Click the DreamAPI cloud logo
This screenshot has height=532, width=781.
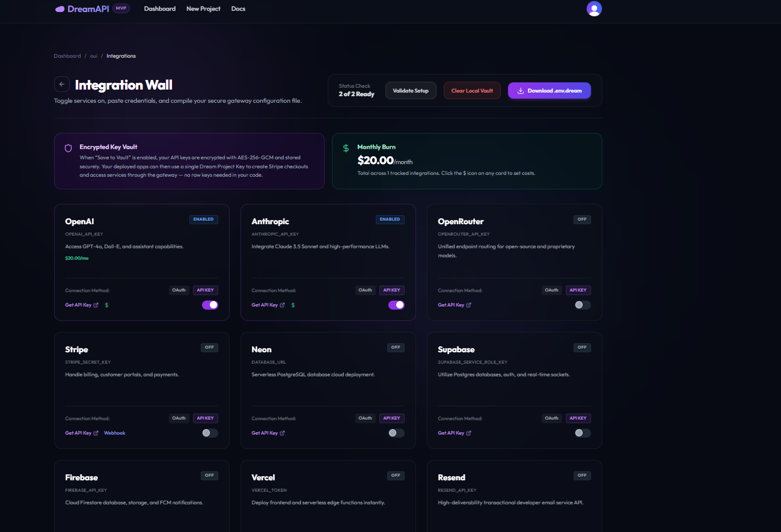pos(60,9)
